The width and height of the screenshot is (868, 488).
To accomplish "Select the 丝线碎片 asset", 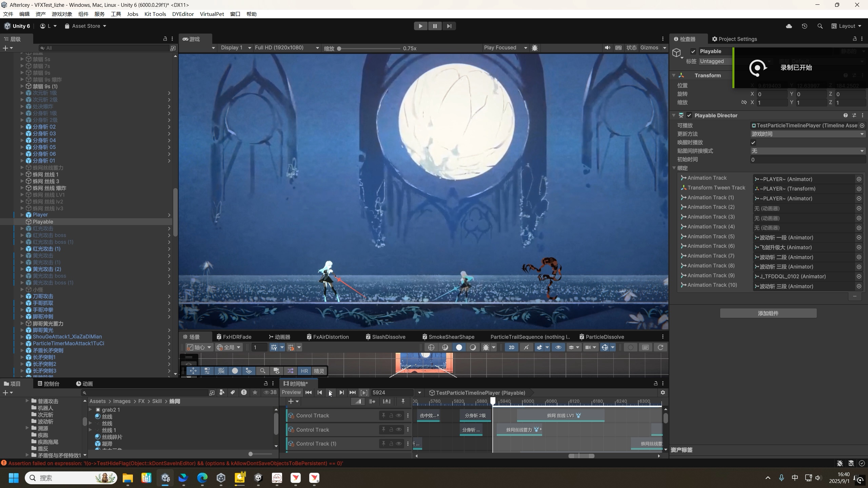I will (112, 437).
